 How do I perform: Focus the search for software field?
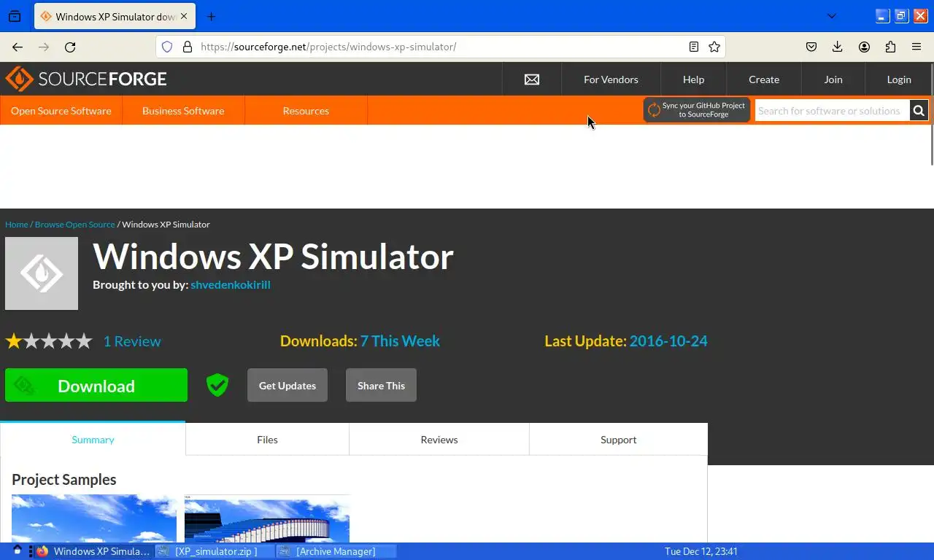coord(832,111)
